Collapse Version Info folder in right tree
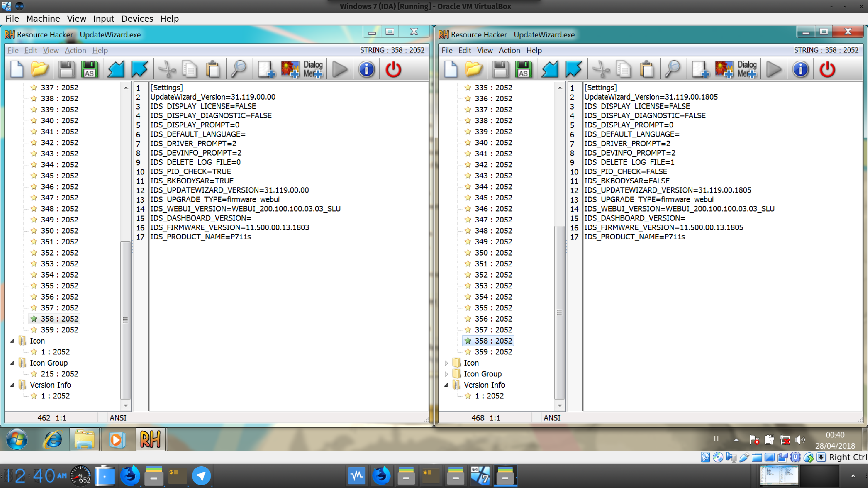The image size is (868, 488). click(446, 385)
